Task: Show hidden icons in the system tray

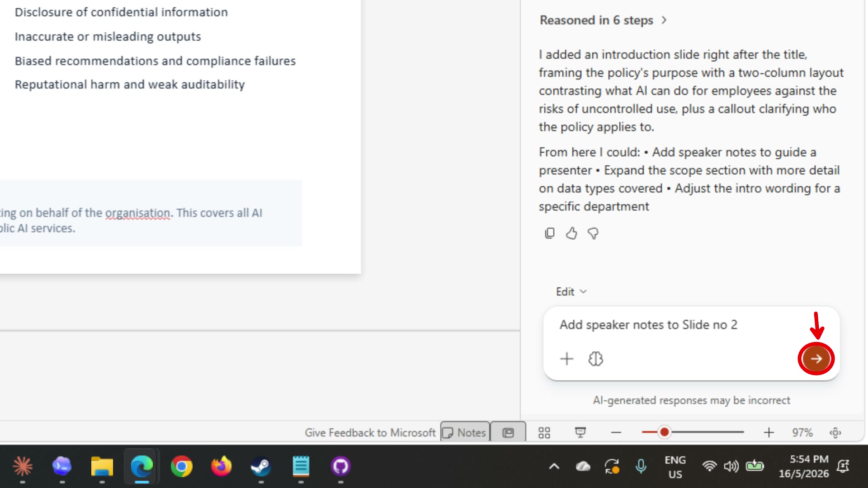Action: [x=554, y=466]
